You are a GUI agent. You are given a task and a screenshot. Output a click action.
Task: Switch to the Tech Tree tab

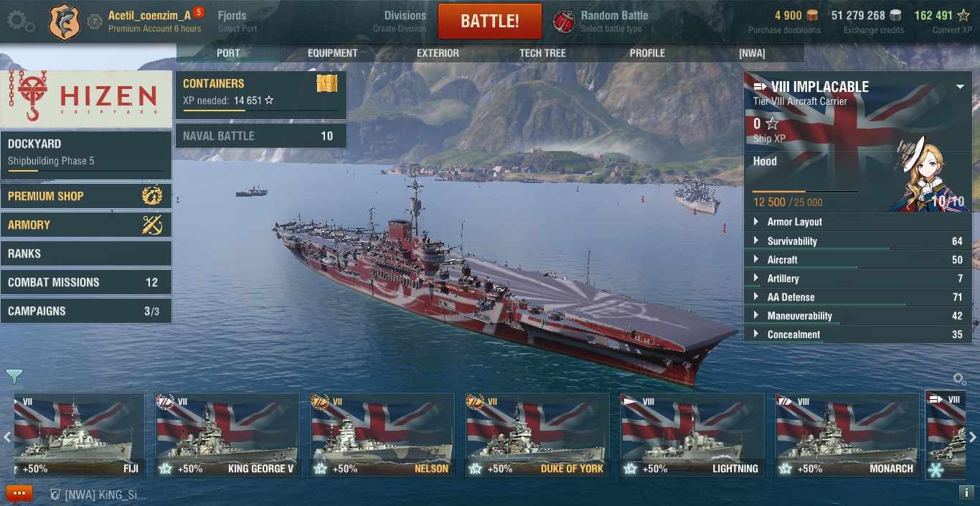pyautogui.click(x=542, y=53)
